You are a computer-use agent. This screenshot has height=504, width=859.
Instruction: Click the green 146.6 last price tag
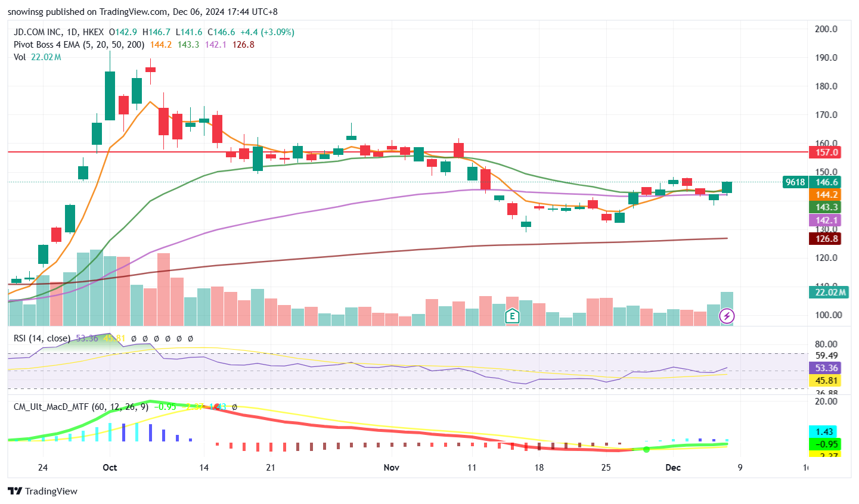[x=825, y=182]
